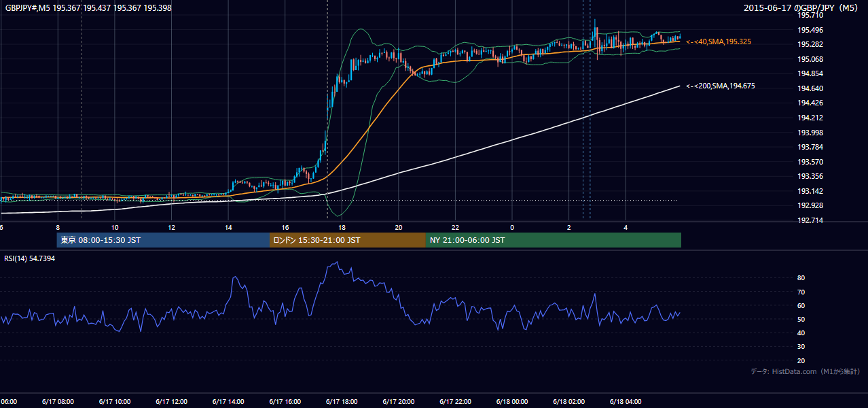The width and height of the screenshot is (868, 408).
Task: Select the ロンドン 15:30-21:00 JST session bar
Action: pyautogui.click(x=348, y=240)
